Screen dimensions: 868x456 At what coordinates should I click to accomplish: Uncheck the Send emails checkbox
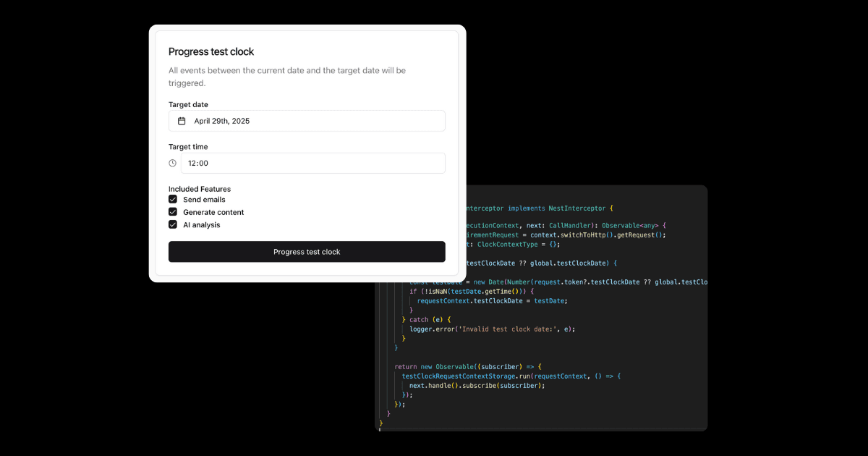tap(173, 199)
